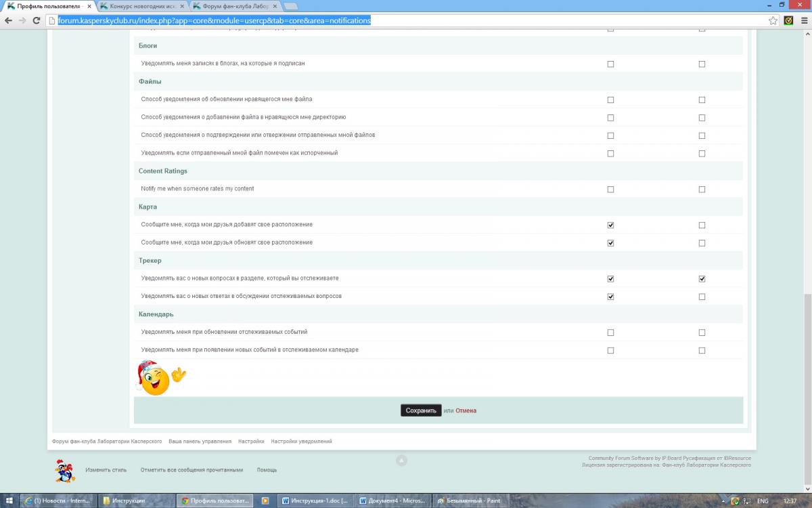This screenshot has height=508, width=812.
Task: Click the Kaspersky tray icon
Action: [x=735, y=501]
